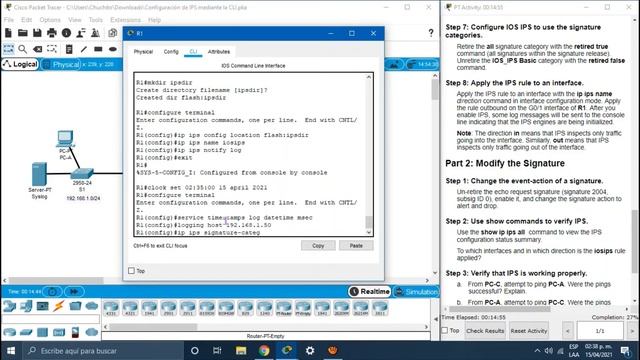Image resolution: width=640 pixels, height=360 pixels.
Task: Switch to Realtime mode
Action: 369,291
